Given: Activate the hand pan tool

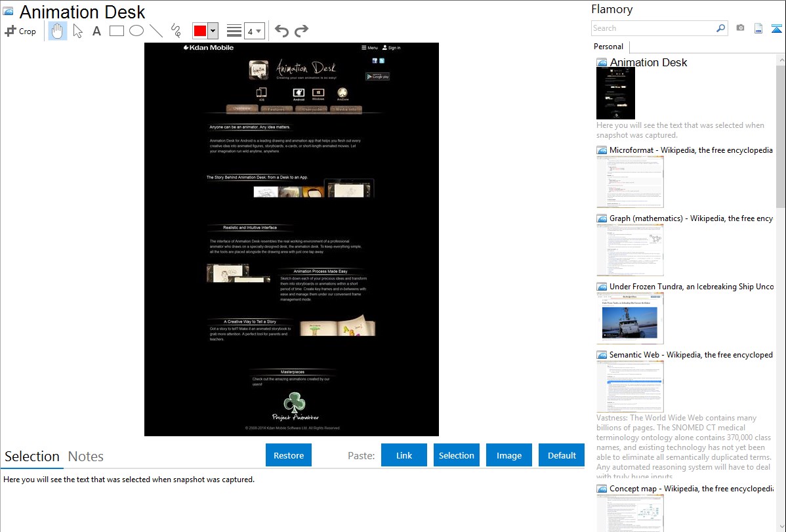Looking at the screenshot, I should (x=57, y=31).
